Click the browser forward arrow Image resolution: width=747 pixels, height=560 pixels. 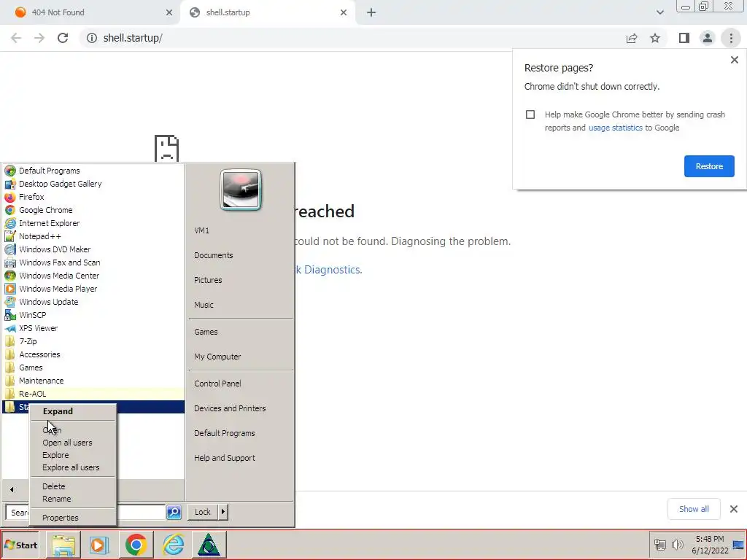39,38
